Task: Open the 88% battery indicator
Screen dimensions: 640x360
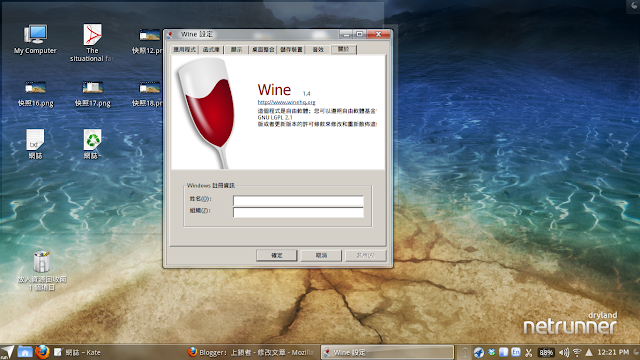Action: pos(546,352)
